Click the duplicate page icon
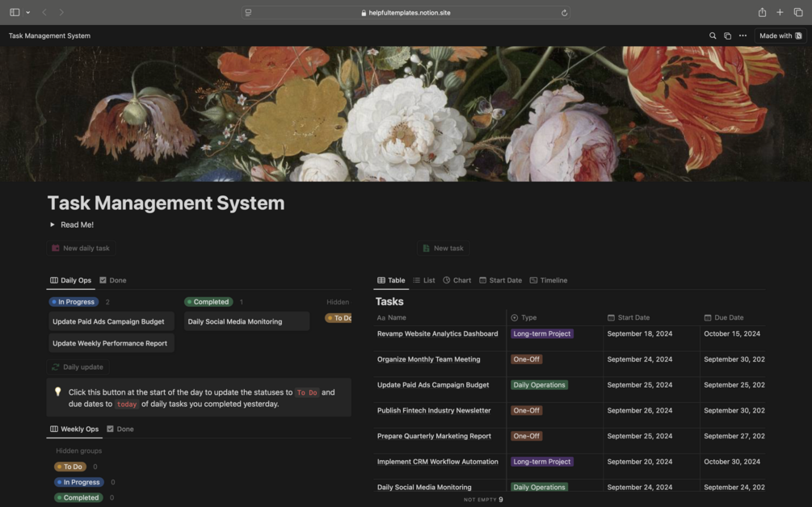This screenshot has height=507, width=812. tap(728, 36)
